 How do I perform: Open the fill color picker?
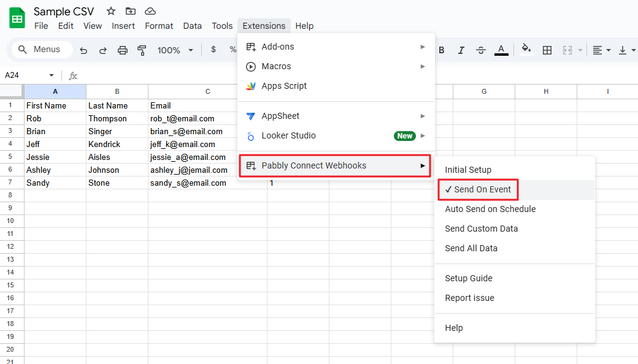(526, 50)
